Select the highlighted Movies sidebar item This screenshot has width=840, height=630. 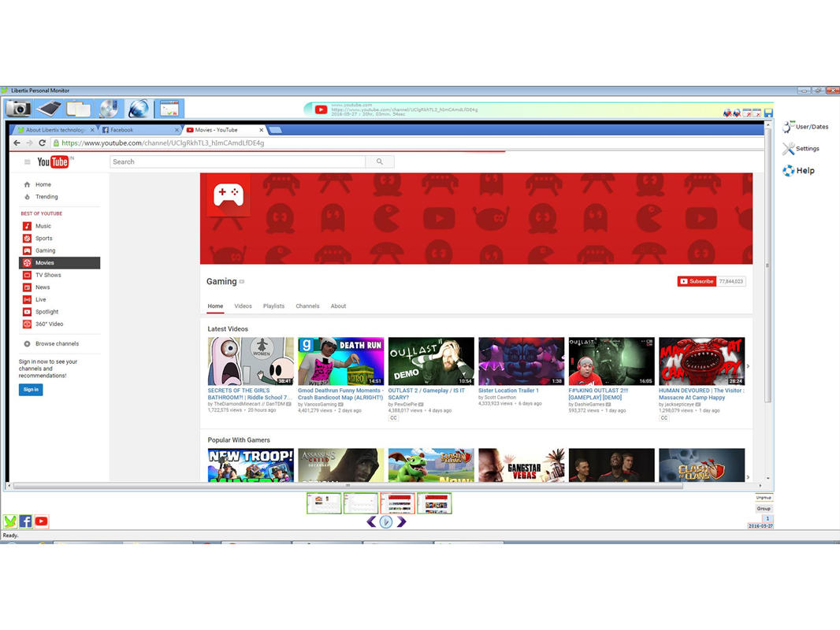pyautogui.click(x=59, y=263)
